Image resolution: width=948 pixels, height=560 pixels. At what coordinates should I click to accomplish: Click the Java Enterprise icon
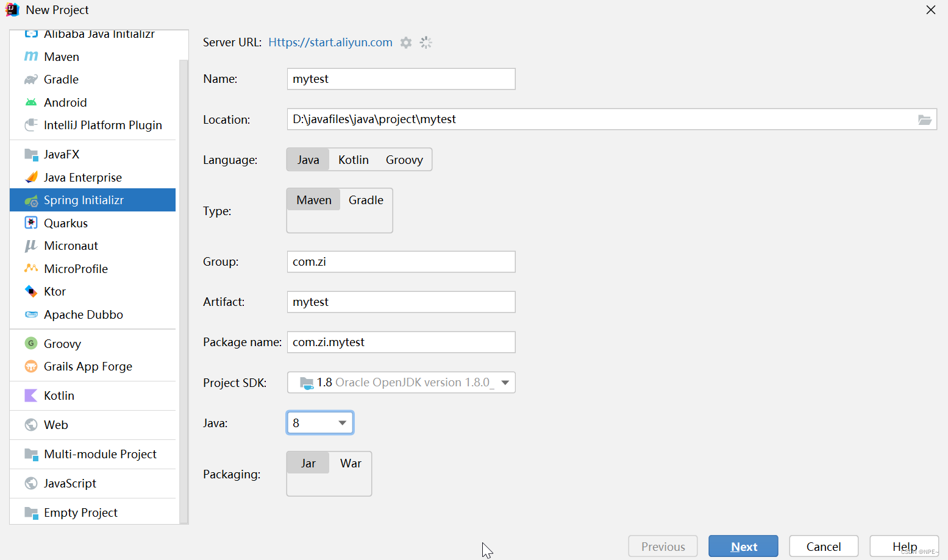pos(31,177)
